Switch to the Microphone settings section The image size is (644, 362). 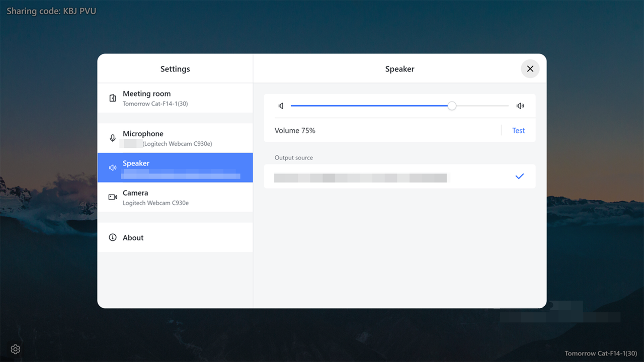point(175,138)
